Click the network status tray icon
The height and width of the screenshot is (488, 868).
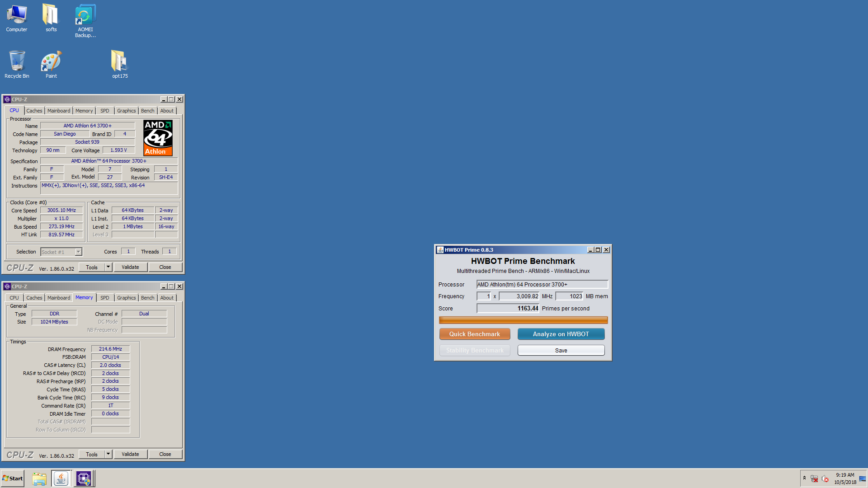[x=814, y=479]
